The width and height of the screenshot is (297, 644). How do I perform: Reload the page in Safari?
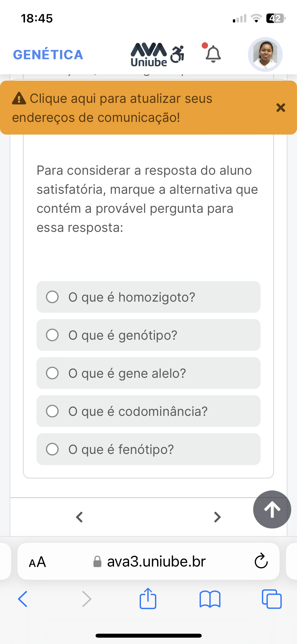pos(261,561)
